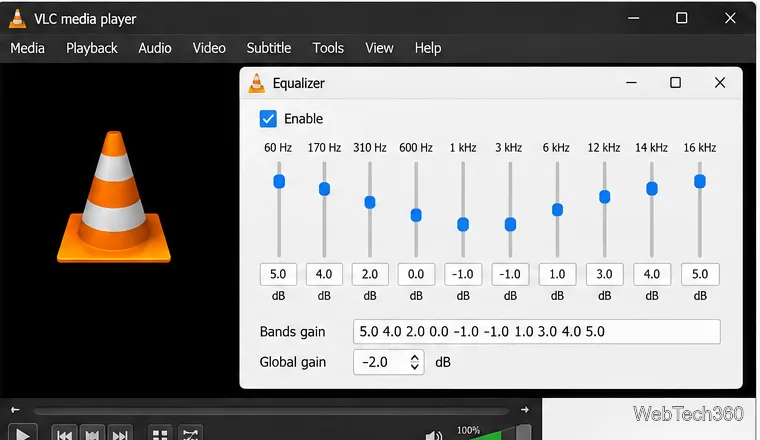Click the Play button in VLC
This screenshot has width=760, height=440.
point(22,433)
